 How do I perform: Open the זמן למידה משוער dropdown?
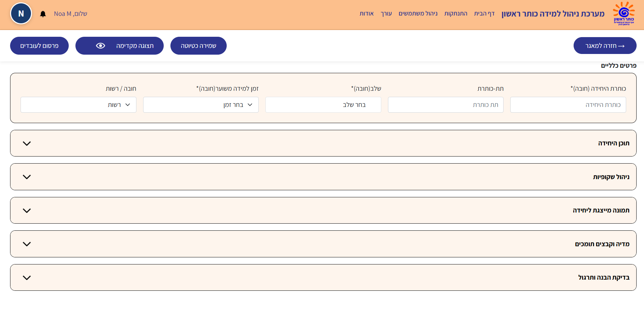pyautogui.click(x=201, y=105)
